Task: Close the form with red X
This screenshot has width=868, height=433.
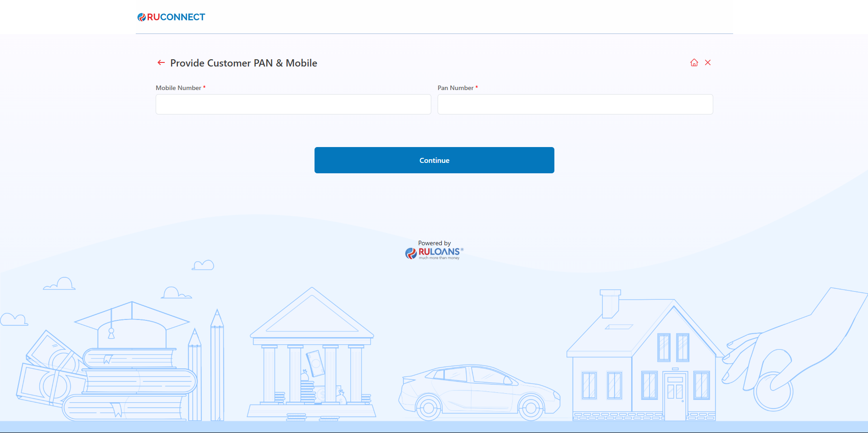Action: click(708, 63)
